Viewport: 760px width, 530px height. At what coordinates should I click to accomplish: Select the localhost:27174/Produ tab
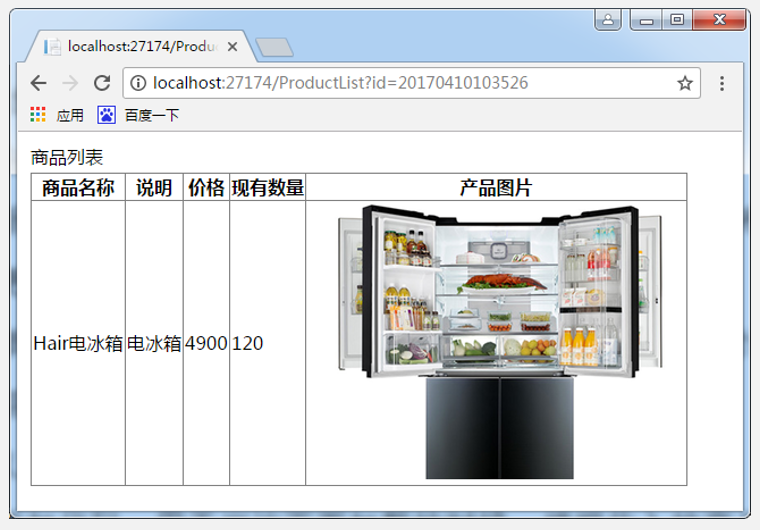coord(141,47)
